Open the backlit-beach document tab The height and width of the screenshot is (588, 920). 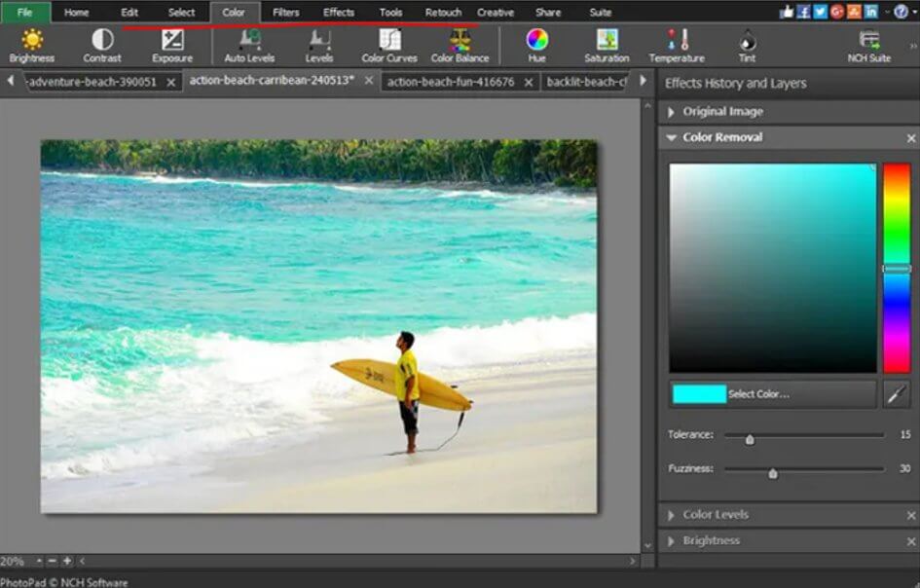(x=587, y=82)
